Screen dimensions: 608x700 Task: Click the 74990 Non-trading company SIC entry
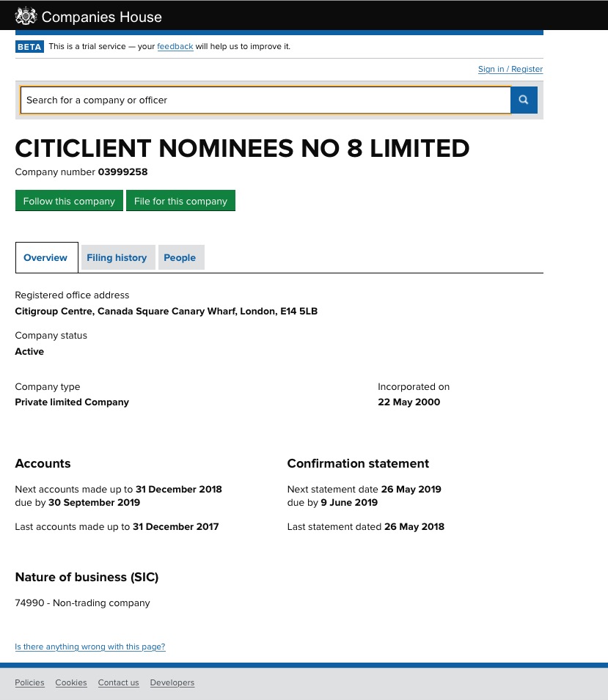(x=82, y=603)
